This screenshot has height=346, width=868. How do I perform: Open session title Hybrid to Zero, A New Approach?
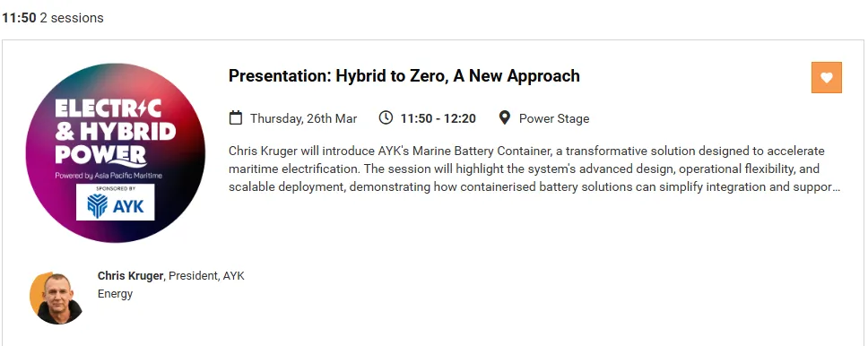[404, 76]
